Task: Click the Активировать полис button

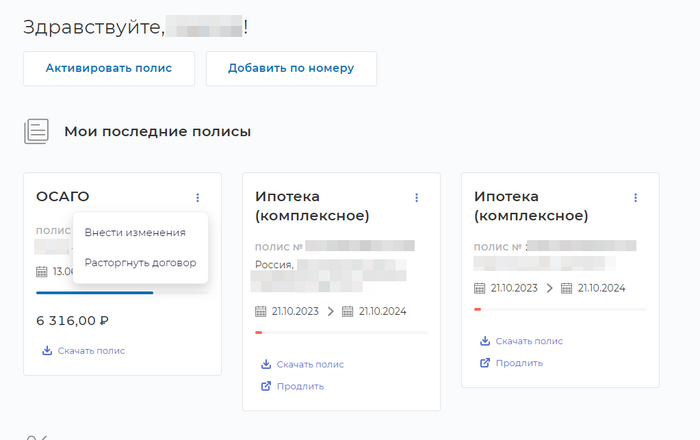Action: pyautogui.click(x=108, y=68)
